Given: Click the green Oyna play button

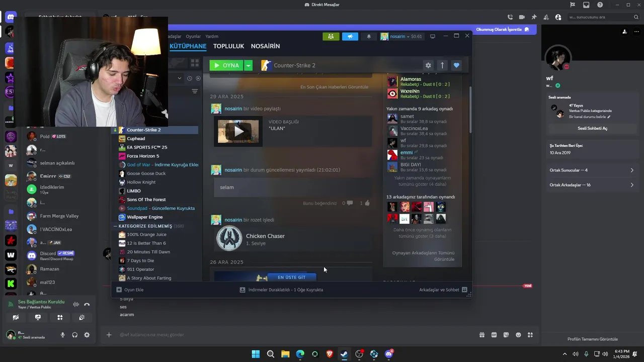Looking at the screenshot, I should 226,65.
